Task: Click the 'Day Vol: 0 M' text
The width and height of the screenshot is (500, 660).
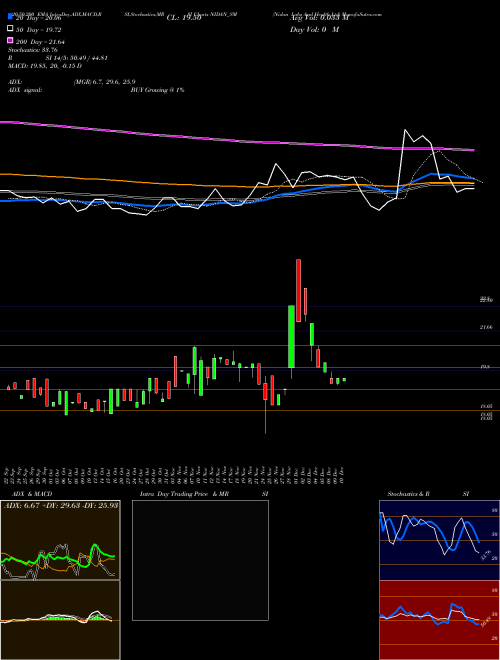Action: 314,30
